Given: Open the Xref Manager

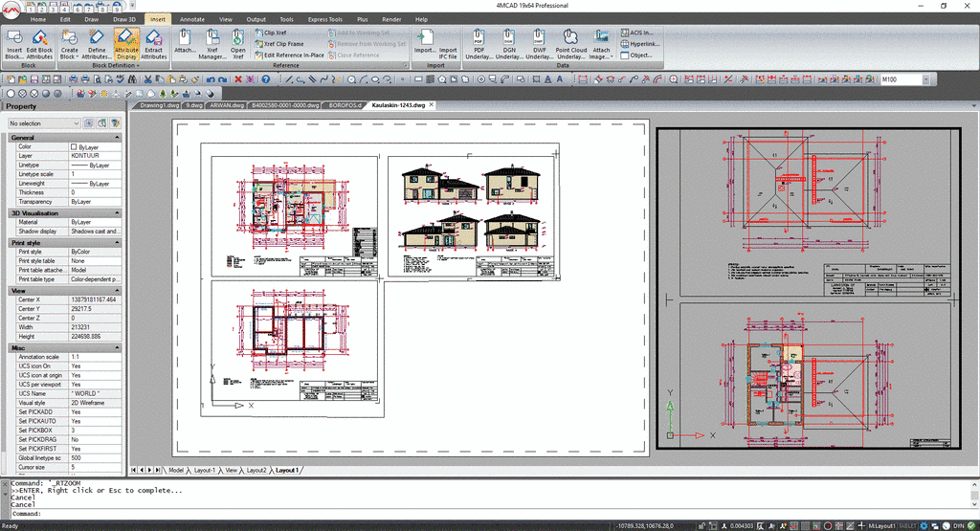Looking at the screenshot, I should [x=212, y=44].
